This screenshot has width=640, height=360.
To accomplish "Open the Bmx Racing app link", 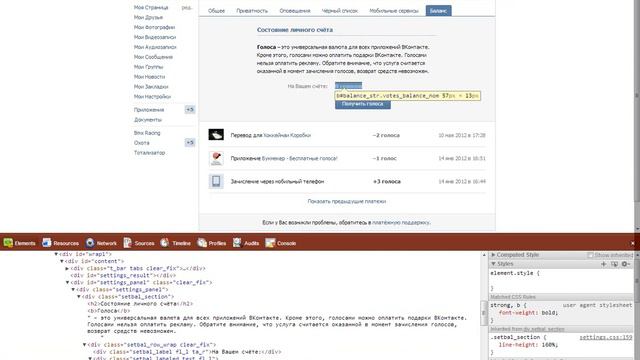I will (147, 133).
